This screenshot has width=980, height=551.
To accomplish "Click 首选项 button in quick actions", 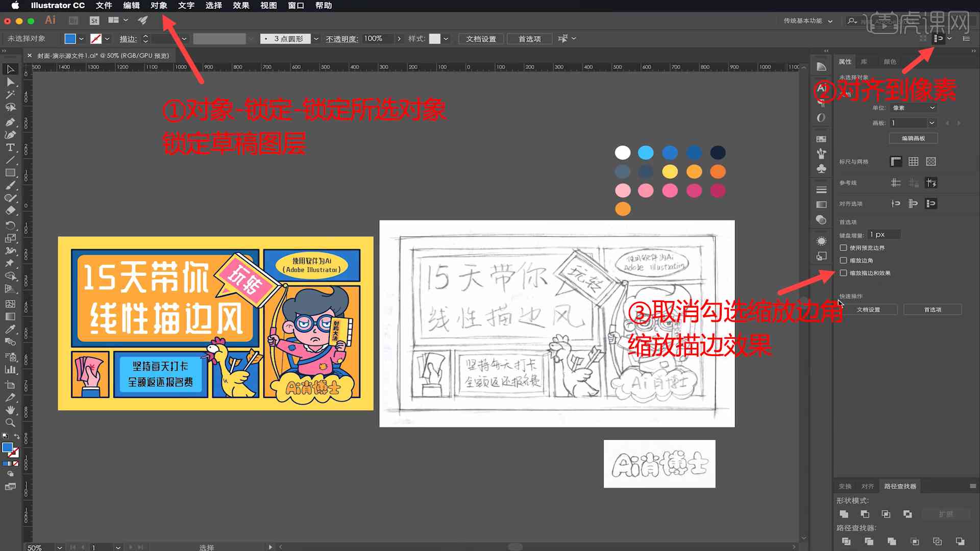I will (932, 310).
